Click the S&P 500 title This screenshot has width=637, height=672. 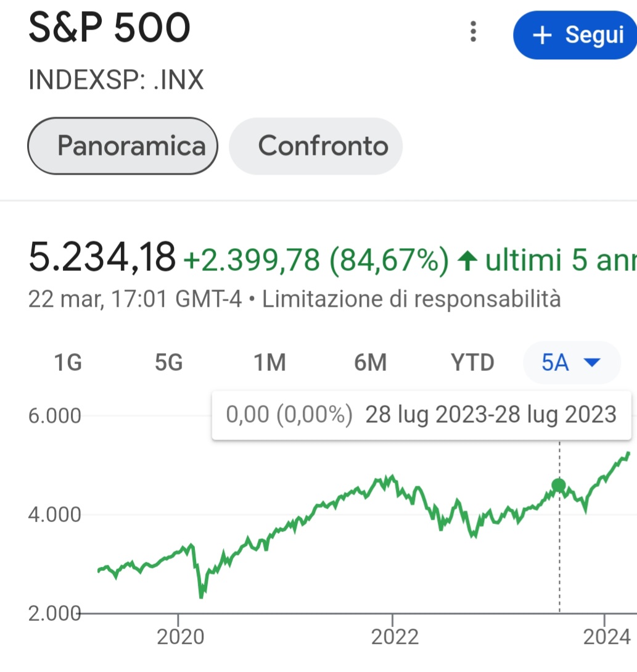(x=110, y=30)
